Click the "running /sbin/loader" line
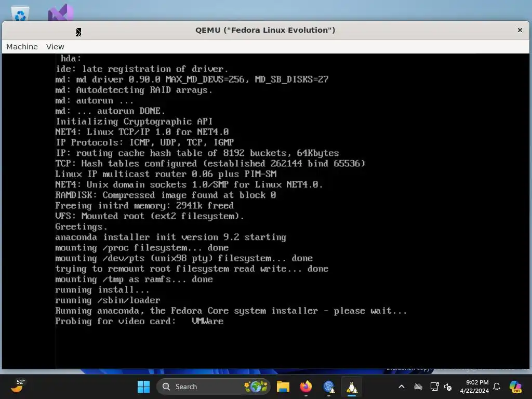Screen dimensions: 532x399 pyautogui.click(x=108, y=300)
